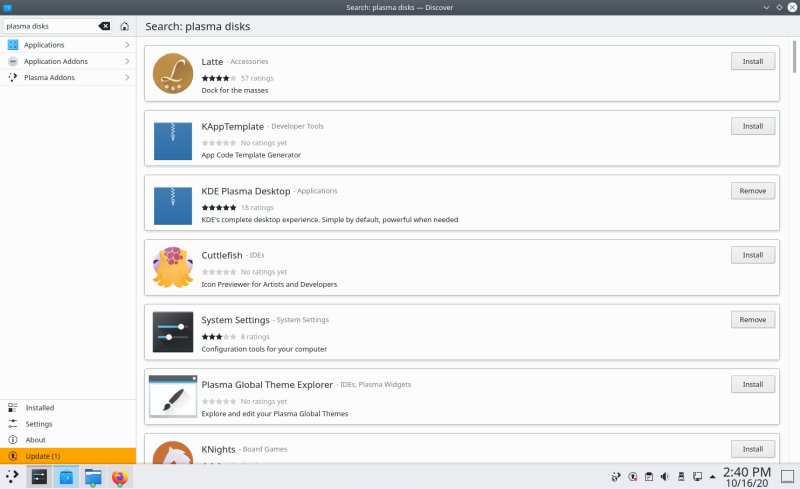Install KNights

753,449
